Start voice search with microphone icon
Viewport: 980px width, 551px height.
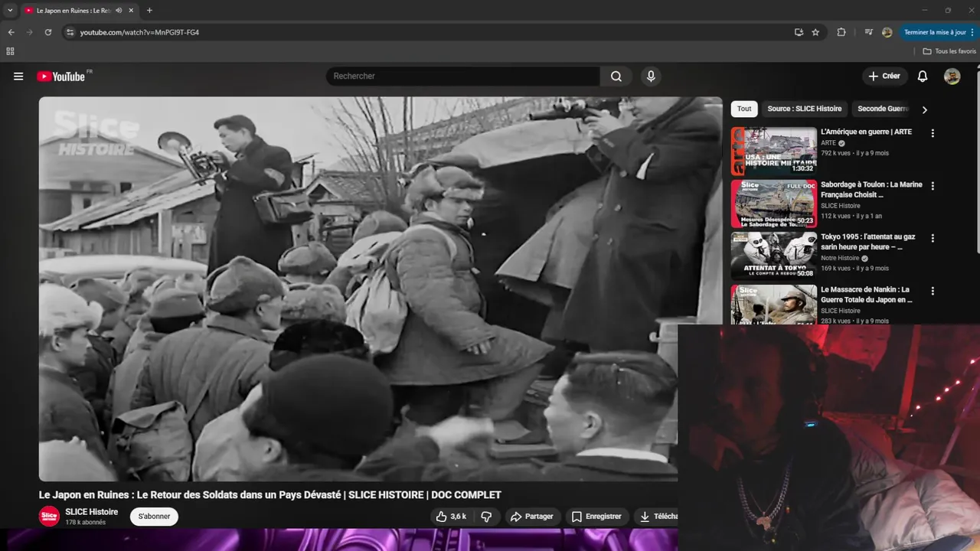coord(651,77)
